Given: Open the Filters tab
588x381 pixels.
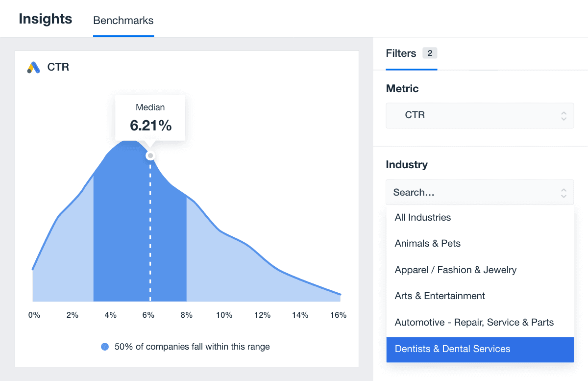Looking at the screenshot, I should 401,53.
